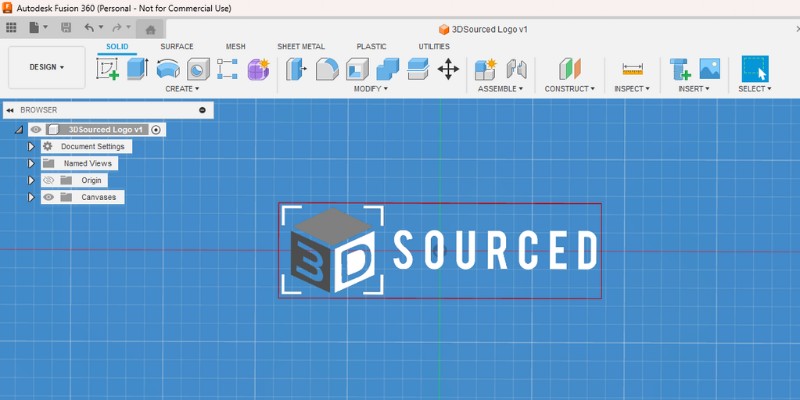This screenshot has width=800, height=400.
Task: Open the CREATE dropdown menu
Action: pos(182,89)
